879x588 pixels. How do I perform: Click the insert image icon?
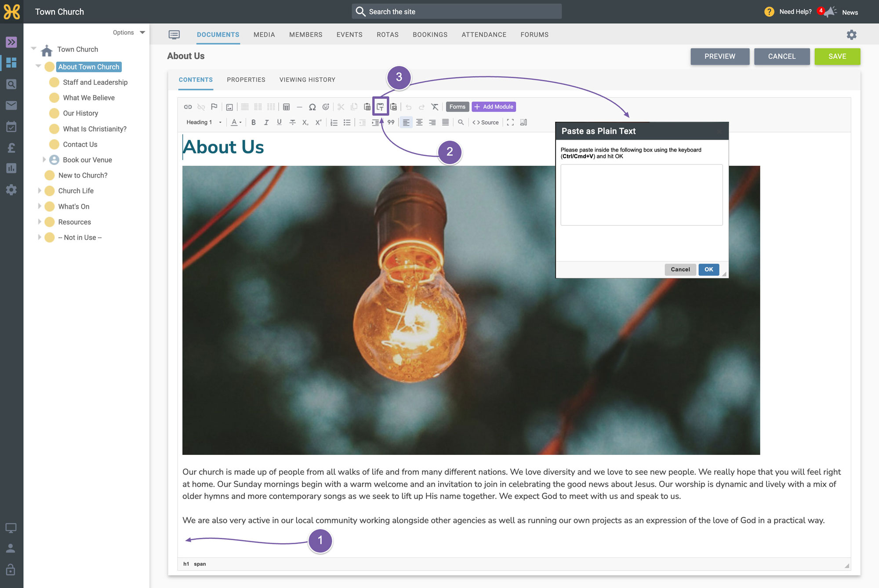[x=229, y=107]
